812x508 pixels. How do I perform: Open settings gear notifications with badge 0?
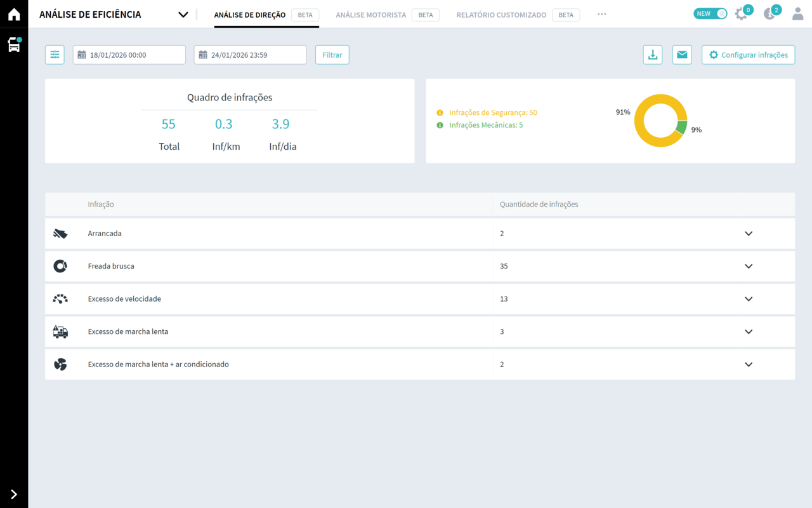[742, 14]
